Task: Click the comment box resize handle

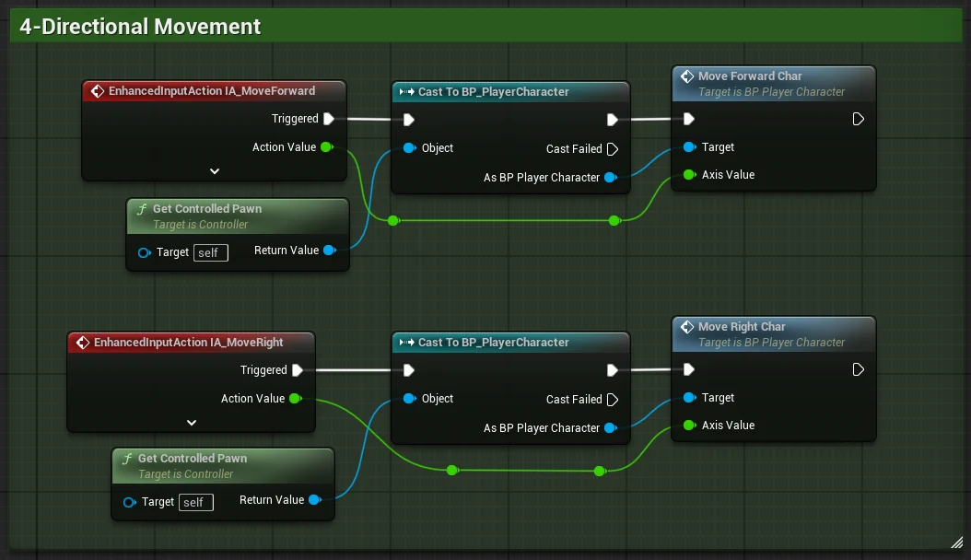Action: coord(957,542)
